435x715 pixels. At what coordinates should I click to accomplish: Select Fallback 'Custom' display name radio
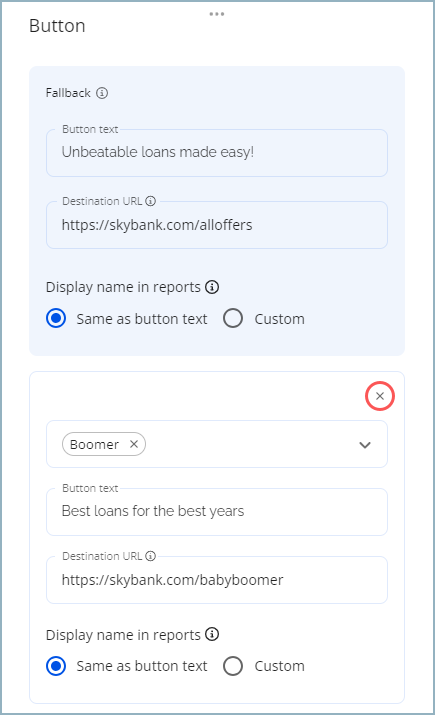point(233,318)
